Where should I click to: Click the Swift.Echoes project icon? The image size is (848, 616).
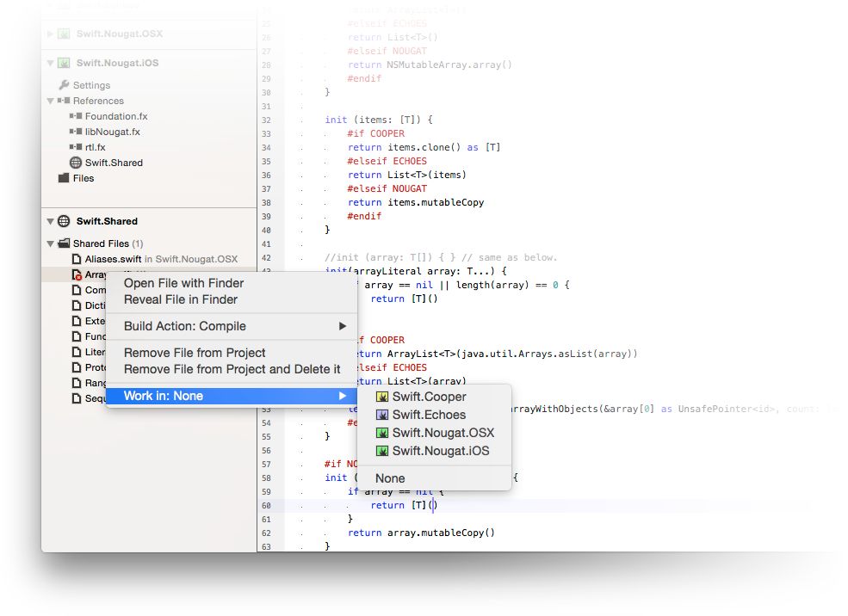(x=382, y=415)
